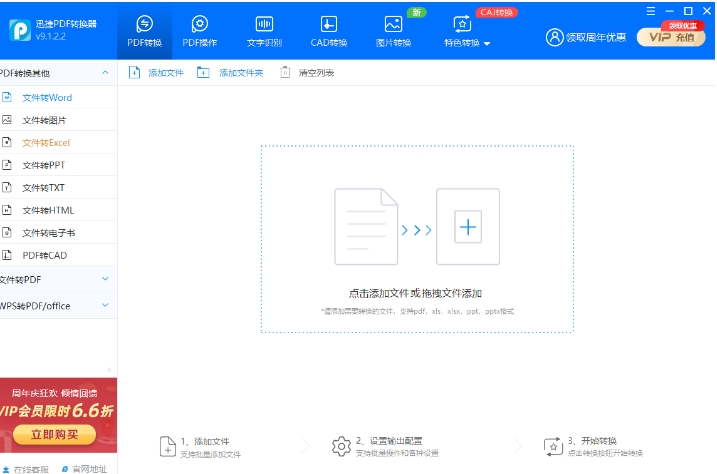Click the user account avatar icon
The height and width of the screenshot is (474, 717).
tap(554, 37)
